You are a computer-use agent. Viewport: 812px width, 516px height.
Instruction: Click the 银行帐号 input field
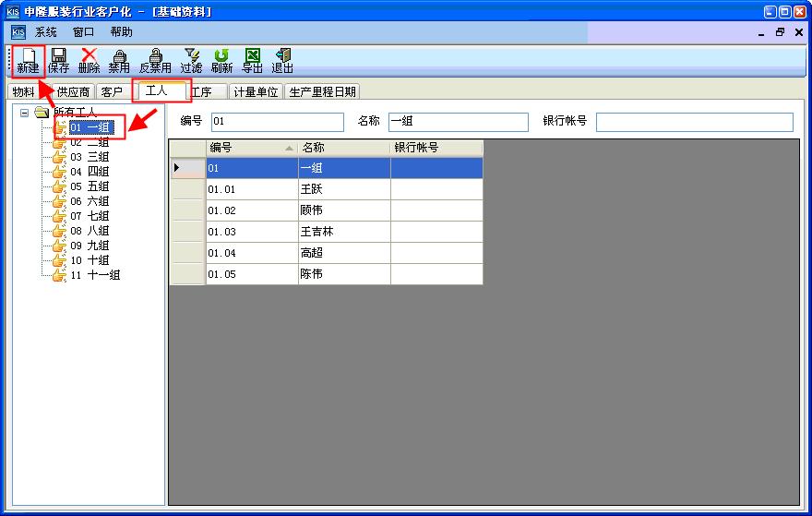click(x=694, y=122)
